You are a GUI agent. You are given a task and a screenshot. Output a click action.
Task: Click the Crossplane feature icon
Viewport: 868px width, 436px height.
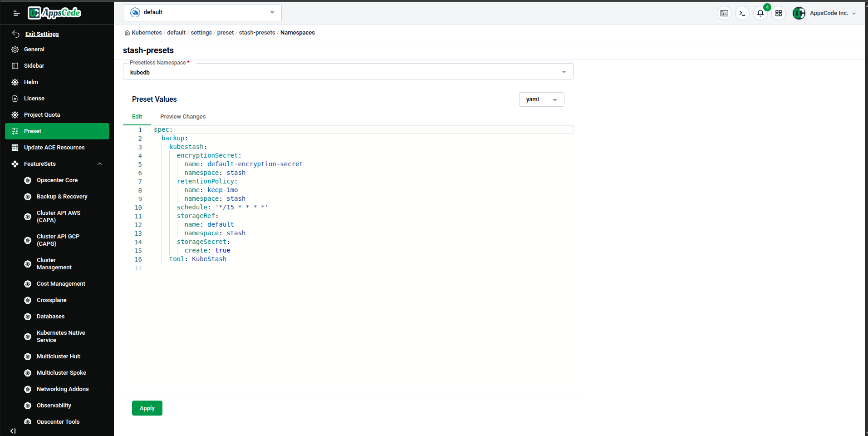pyautogui.click(x=28, y=300)
